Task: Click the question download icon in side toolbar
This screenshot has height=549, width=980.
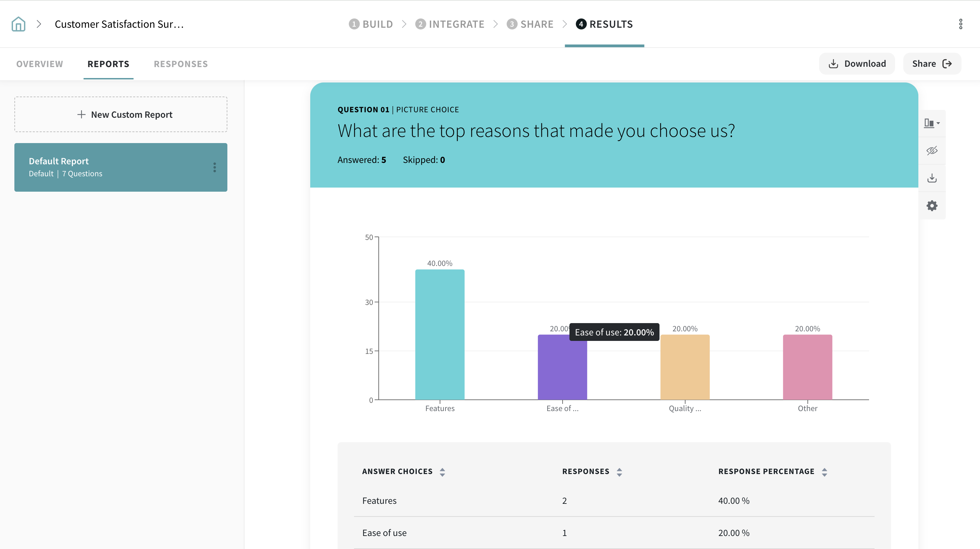Action: click(x=932, y=178)
